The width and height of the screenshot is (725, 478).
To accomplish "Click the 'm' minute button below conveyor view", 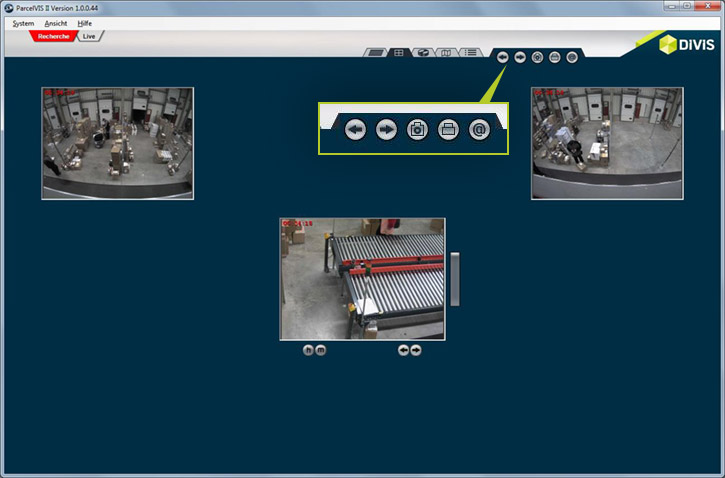I will pyautogui.click(x=320, y=350).
